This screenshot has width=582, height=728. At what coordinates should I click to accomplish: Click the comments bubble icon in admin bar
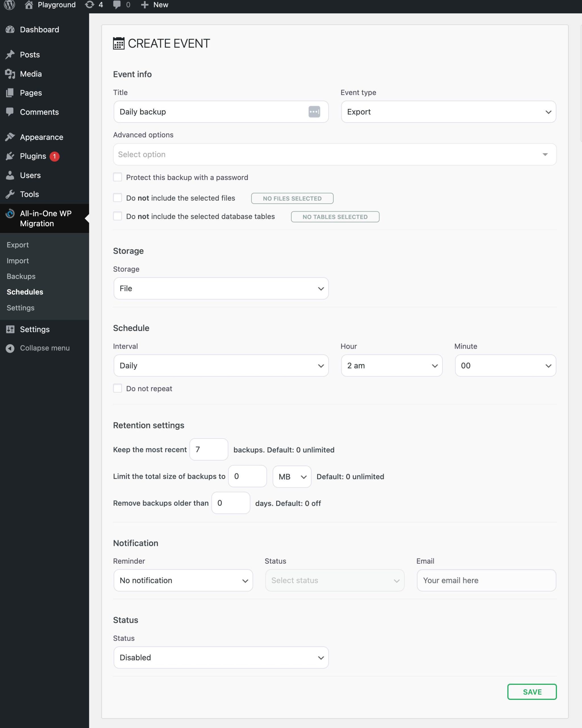pos(117,5)
